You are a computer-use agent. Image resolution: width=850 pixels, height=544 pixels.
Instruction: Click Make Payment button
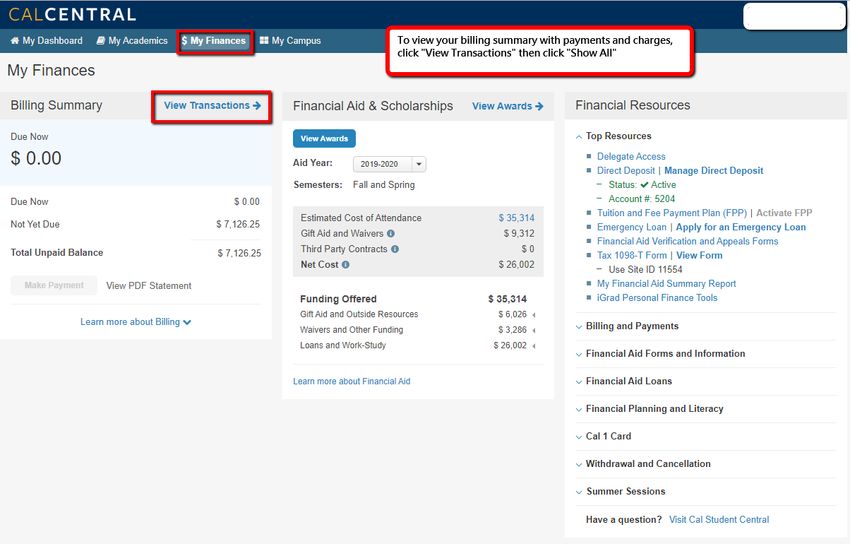click(x=54, y=286)
